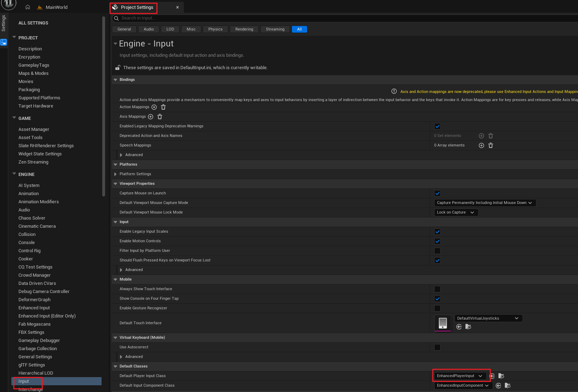Open Maps & Modes settings
Screen dimensions: 578x392
[x=33, y=73]
